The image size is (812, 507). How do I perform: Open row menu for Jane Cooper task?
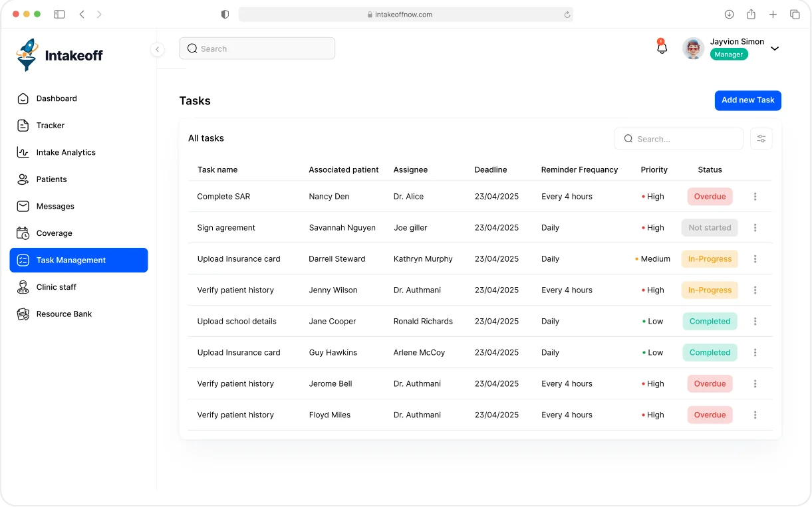pos(755,322)
